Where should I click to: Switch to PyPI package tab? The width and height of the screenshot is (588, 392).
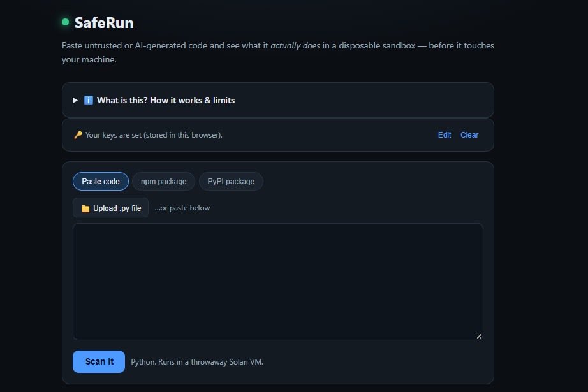pos(231,182)
